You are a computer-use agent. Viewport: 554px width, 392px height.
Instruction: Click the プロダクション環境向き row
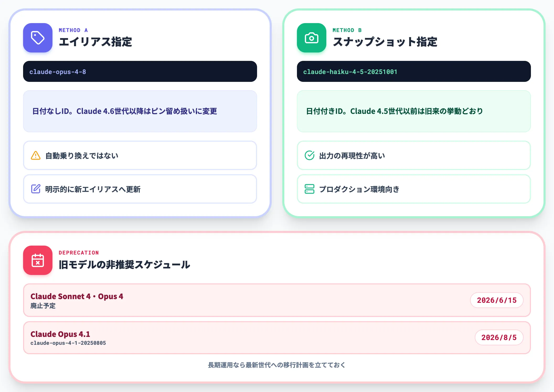pos(414,189)
